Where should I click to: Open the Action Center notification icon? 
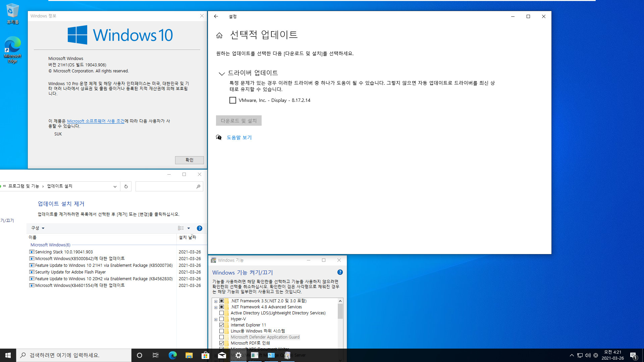(x=634, y=355)
